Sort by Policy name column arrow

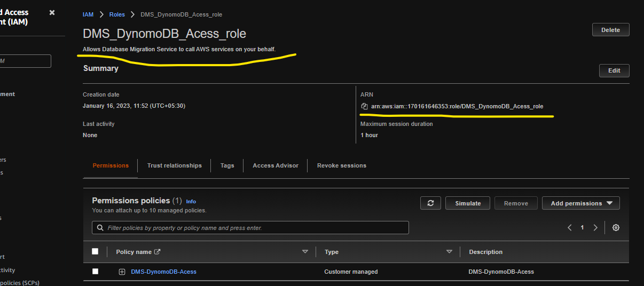pos(305,252)
